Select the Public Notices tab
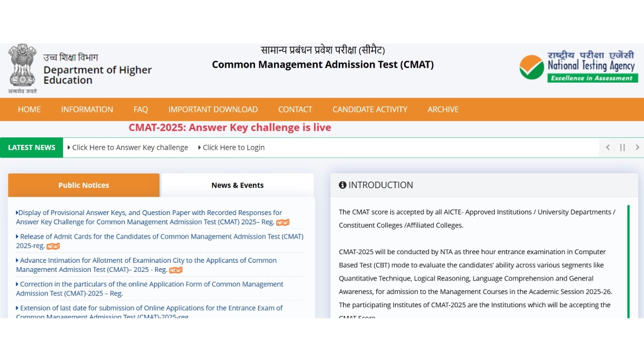Screen dimensions: 644x362 point(83,185)
